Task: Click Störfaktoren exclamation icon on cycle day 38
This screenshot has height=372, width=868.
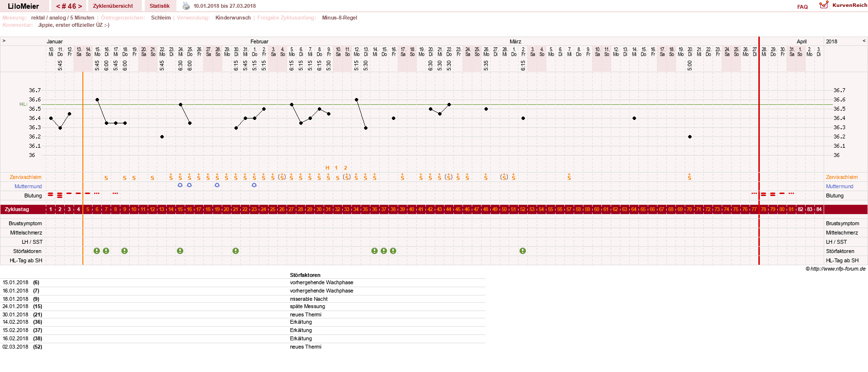Action: 393,251
